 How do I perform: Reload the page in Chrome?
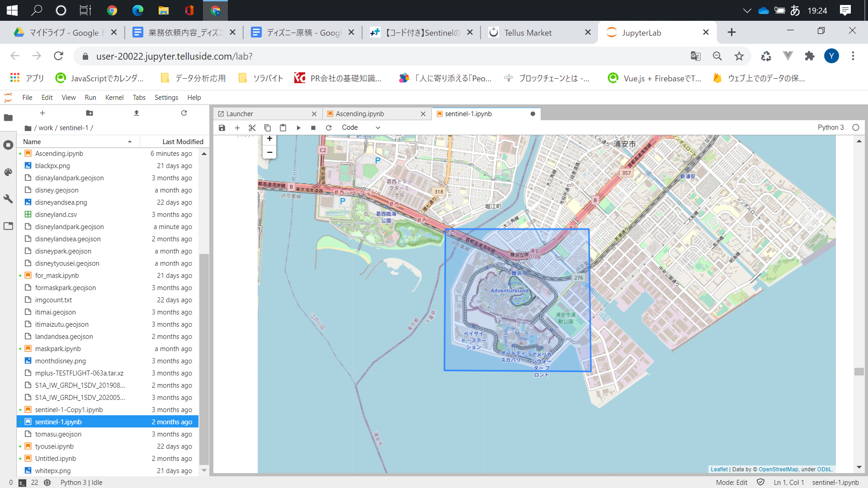click(58, 56)
